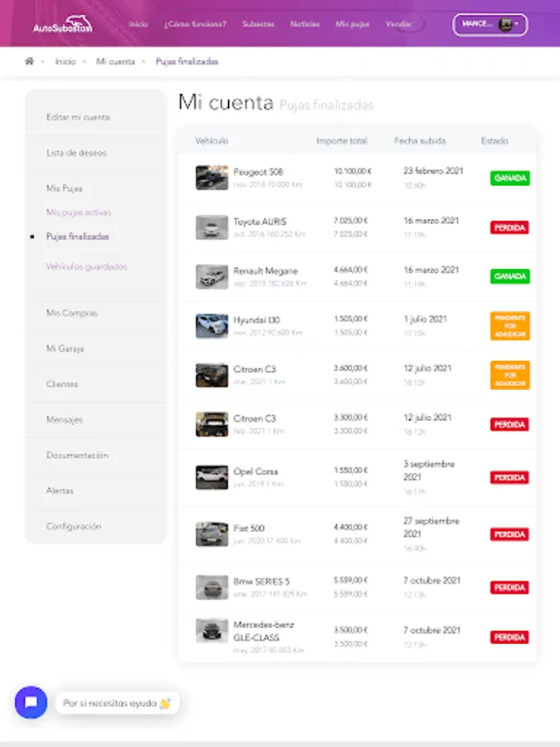Viewport: 560px width, 747px height.
Task: Click the Vehículo column header
Action: [212, 141]
